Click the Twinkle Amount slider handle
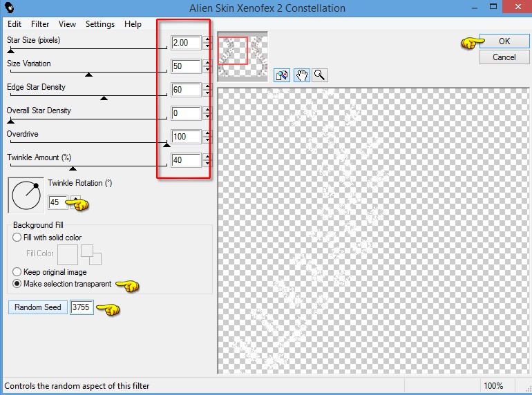 point(73,168)
